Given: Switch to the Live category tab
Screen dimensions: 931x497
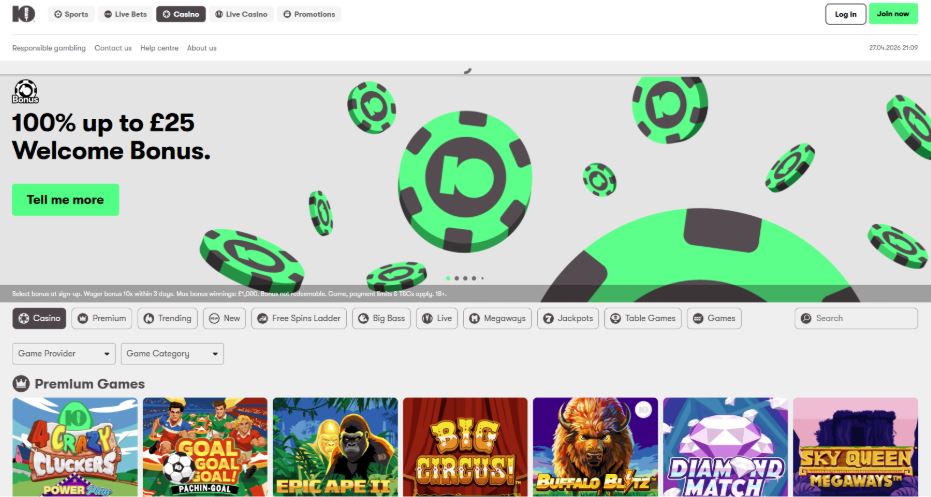Looking at the screenshot, I should point(437,318).
